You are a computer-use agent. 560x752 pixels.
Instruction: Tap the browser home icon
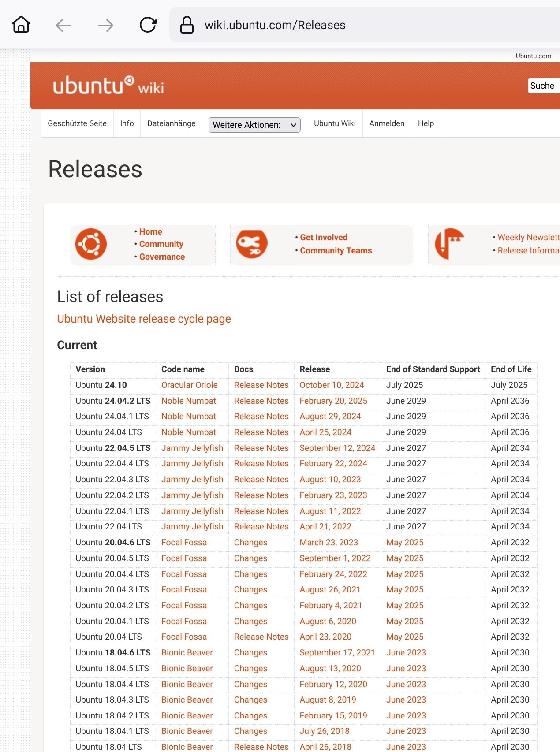21,25
